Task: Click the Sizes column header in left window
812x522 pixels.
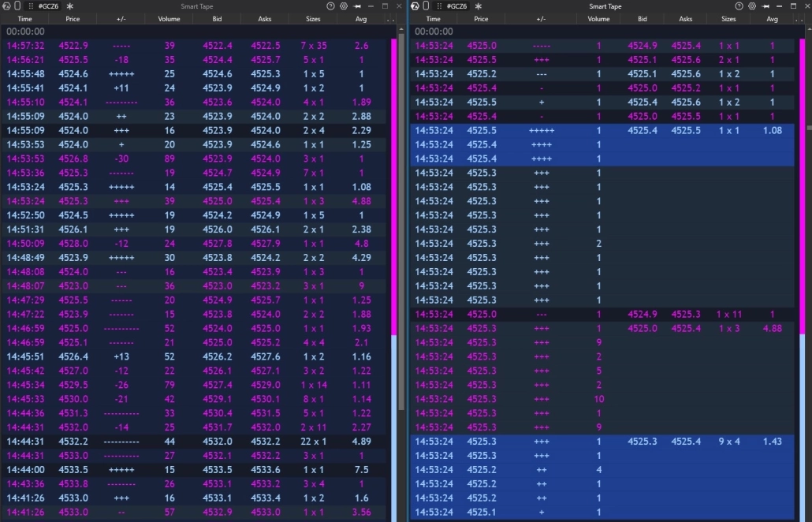Action: [x=313, y=19]
